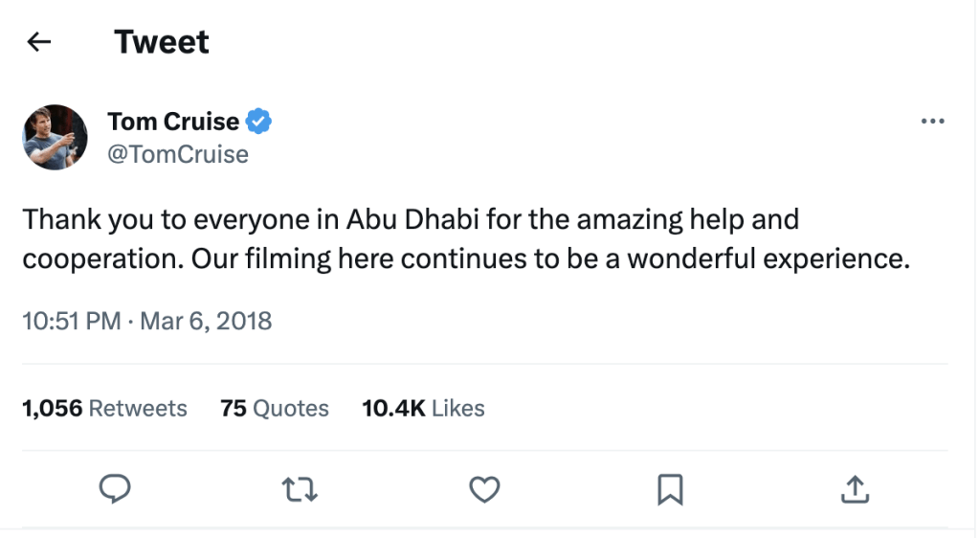Open the @TomCruise handle link
The image size is (980, 538).
(178, 154)
